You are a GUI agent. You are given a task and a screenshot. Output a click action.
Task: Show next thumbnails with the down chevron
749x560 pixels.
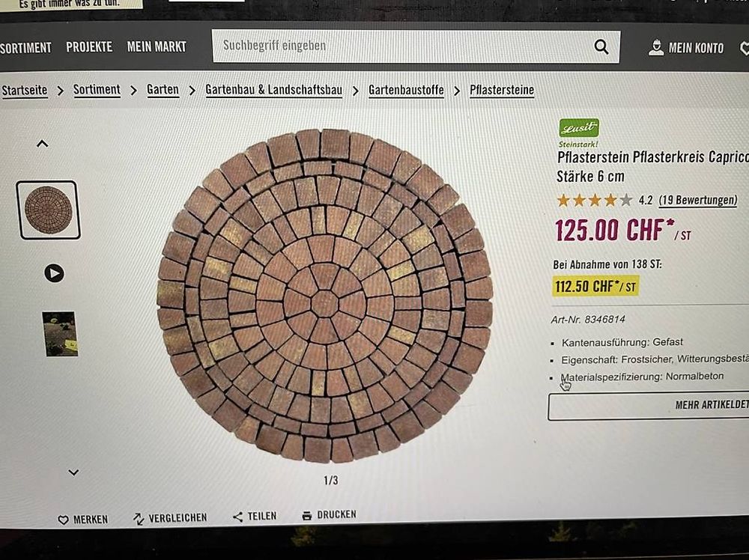pos(73,472)
